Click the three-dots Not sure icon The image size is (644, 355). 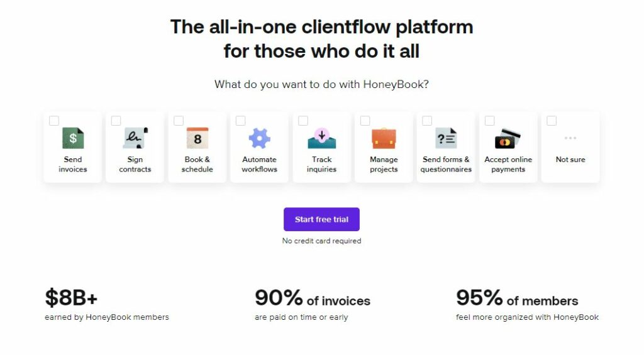point(570,138)
